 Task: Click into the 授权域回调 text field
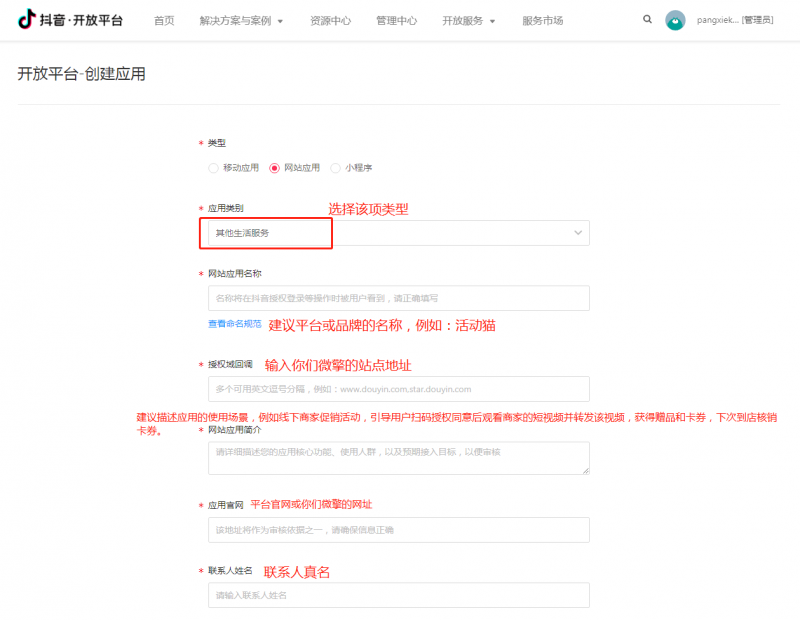click(398, 389)
